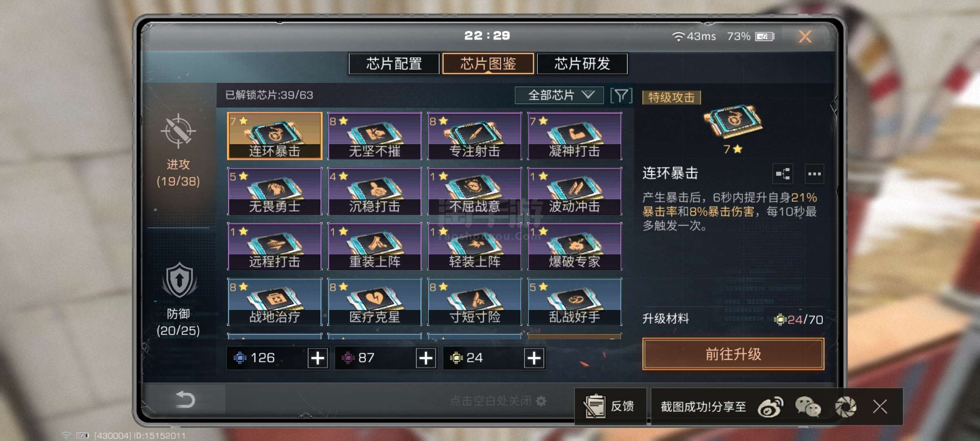This screenshot has width=980, height=441.
Task: Open the three-dot more options icon
Action: pyautogui.click(x=814, y=174)
